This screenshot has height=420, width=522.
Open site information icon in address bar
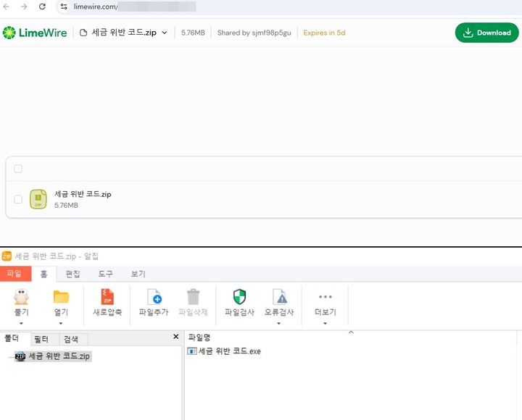(64, 7)
